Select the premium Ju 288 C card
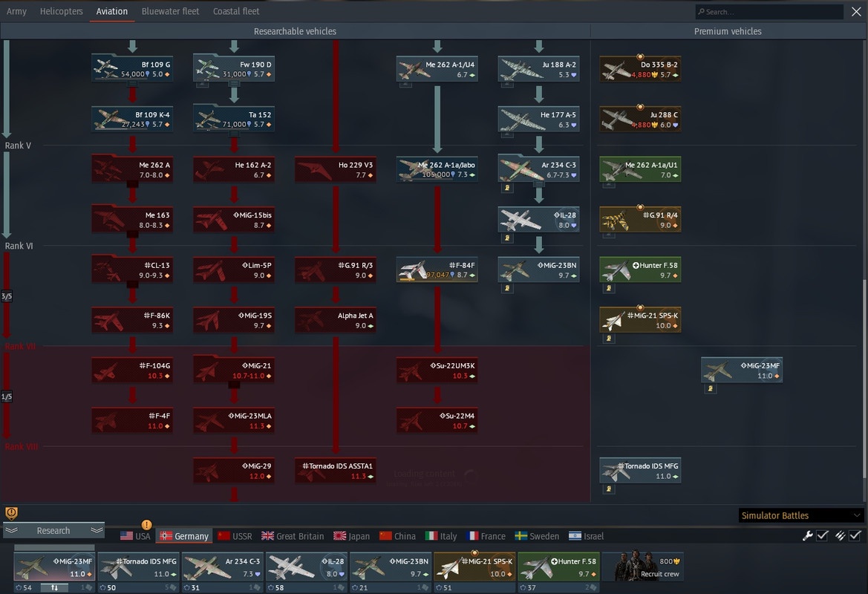The image size is (868, 594). click(x=641, y=119)
